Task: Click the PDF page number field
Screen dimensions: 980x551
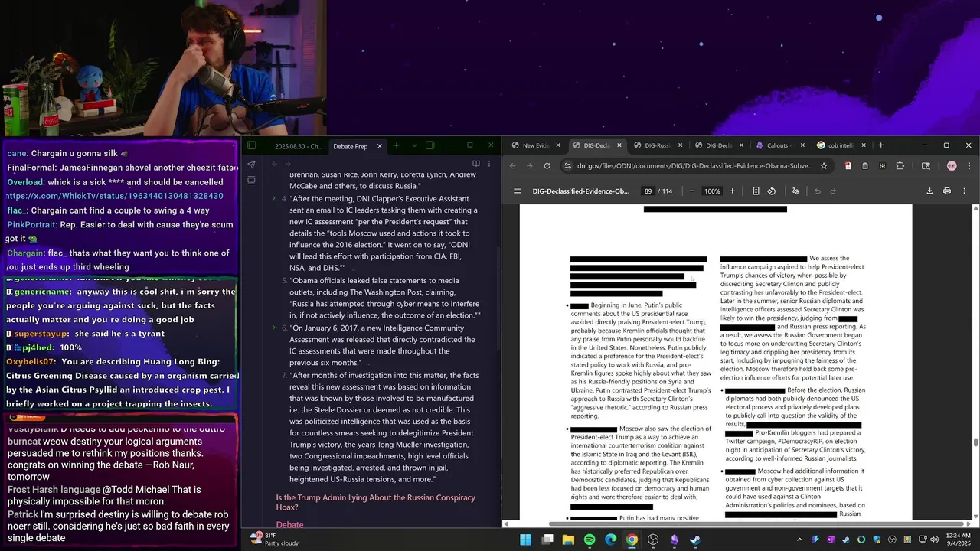Action: click(x=648, y=191)
